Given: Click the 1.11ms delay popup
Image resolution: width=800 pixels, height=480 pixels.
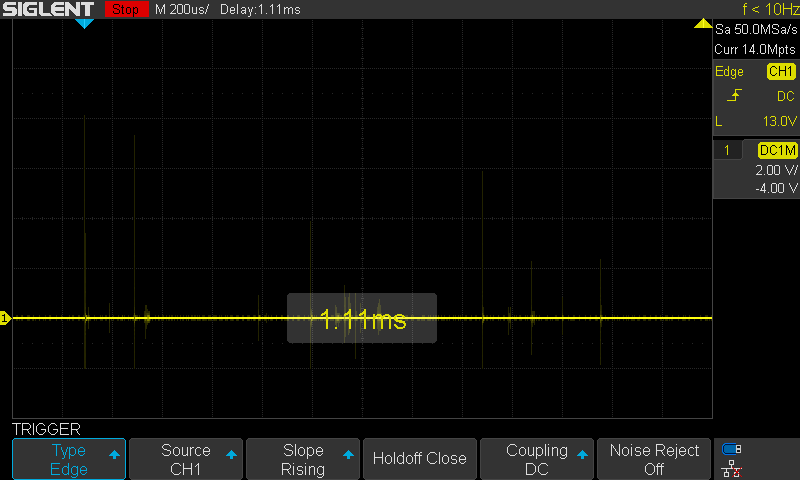Looking at the screenshot, I should pos(362,318).
